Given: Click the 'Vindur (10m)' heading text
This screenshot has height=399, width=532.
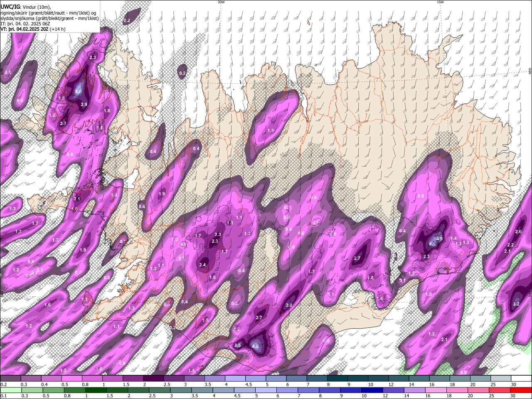Looking at the screenshot, I should tap(36, 6).
